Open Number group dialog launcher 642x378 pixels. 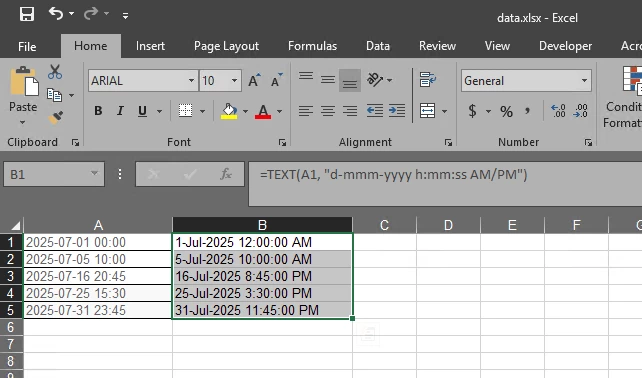point(588,142)
